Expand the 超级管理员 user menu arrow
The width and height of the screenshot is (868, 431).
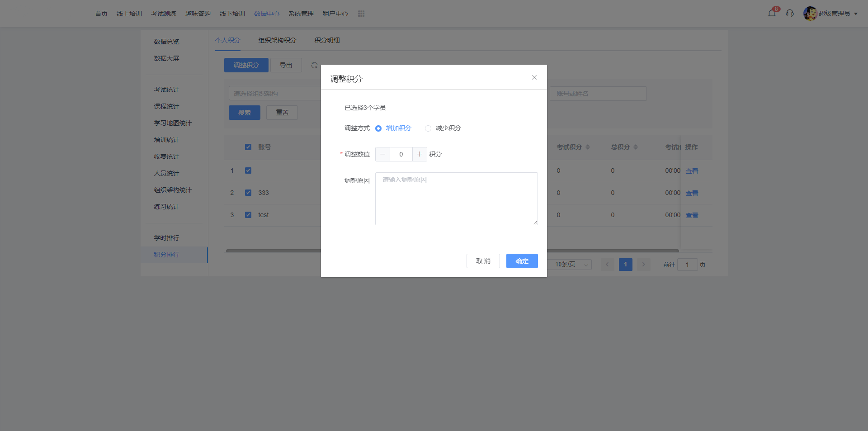[856, 14]
